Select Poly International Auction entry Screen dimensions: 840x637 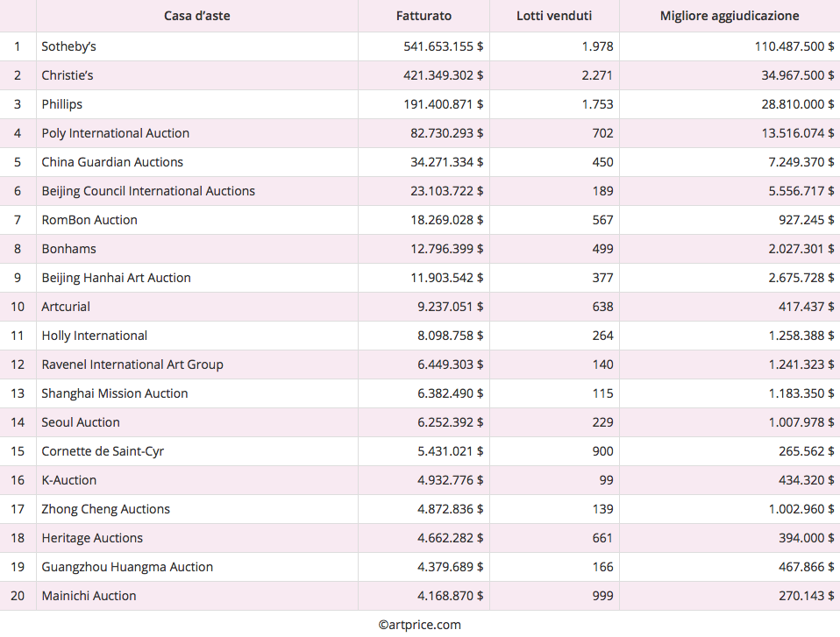click(115, 133)
